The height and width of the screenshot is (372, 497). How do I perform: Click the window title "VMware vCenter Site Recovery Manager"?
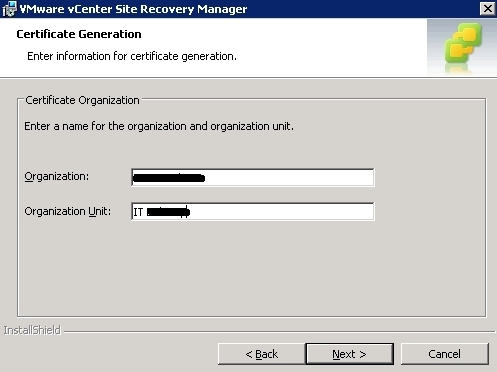(133, 9)
